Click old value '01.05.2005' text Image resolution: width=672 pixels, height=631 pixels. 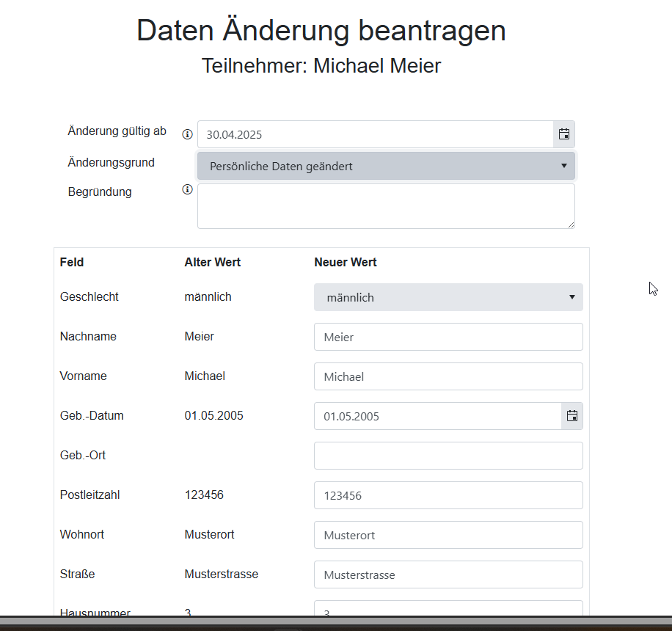pos(214,416)
